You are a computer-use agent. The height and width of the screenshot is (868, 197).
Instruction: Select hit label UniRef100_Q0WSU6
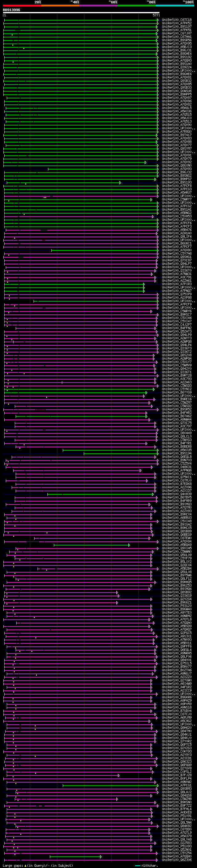point(177,91)
